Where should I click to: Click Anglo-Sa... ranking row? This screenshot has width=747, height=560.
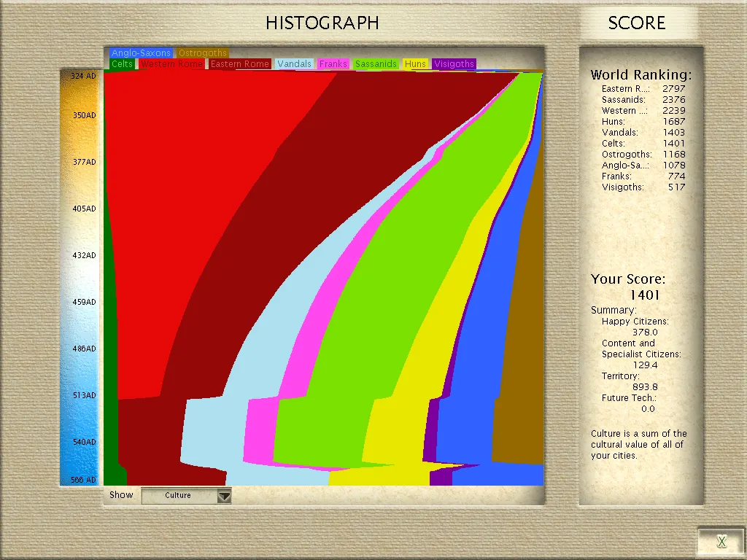[x=643, y=166]
